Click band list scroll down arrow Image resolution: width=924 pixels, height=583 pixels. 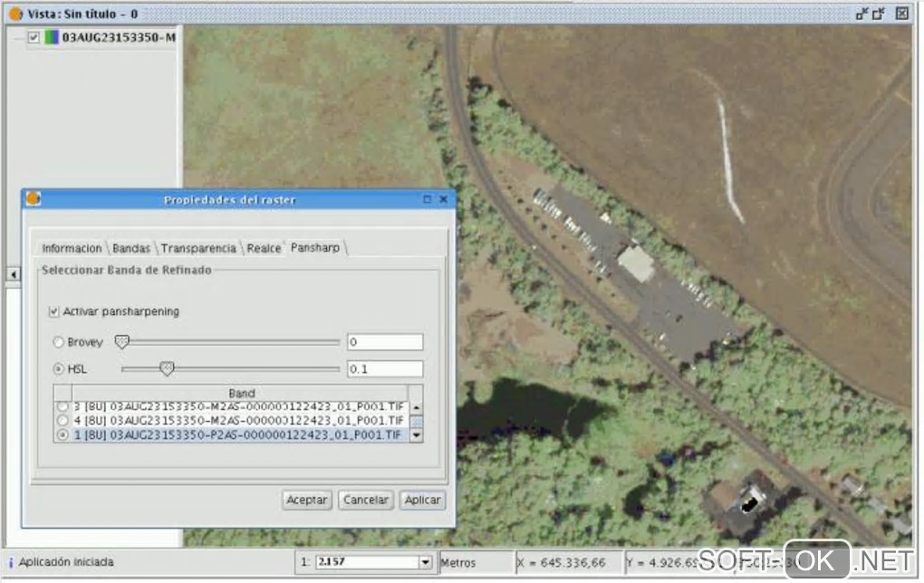(417, 435)
